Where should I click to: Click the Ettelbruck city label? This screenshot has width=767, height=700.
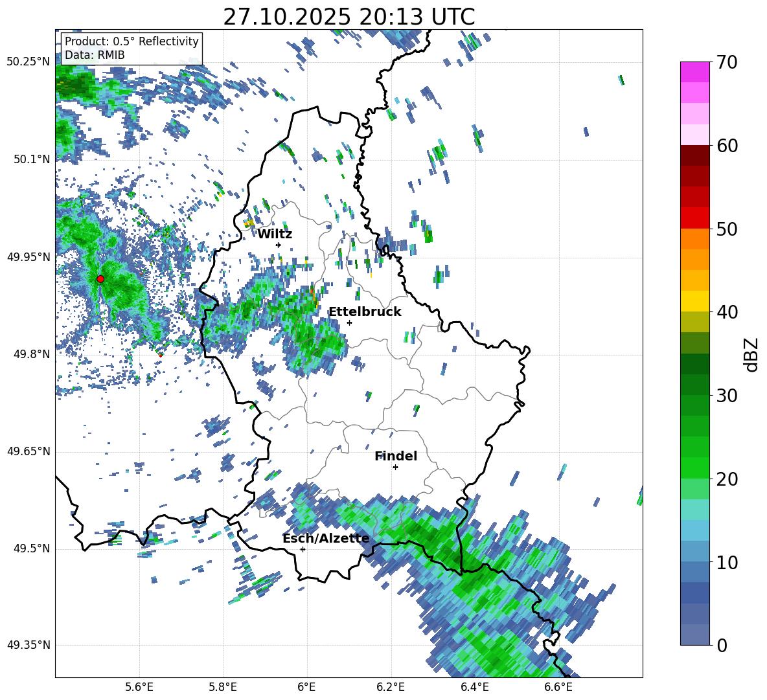point(365,312)
